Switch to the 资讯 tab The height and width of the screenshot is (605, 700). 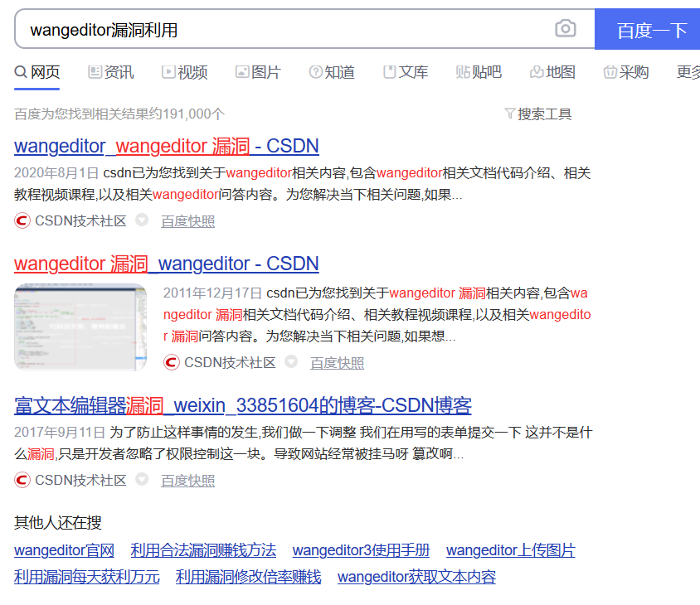[111, 72]
